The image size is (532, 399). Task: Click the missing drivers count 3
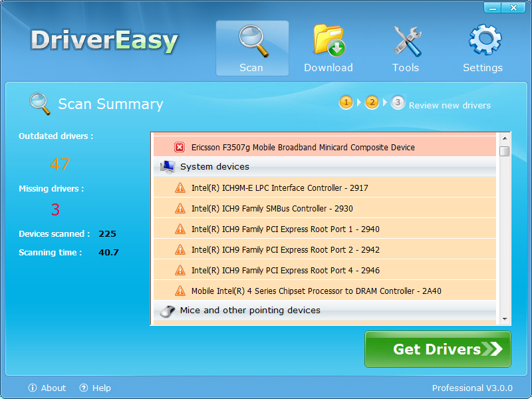pos(55,209)
